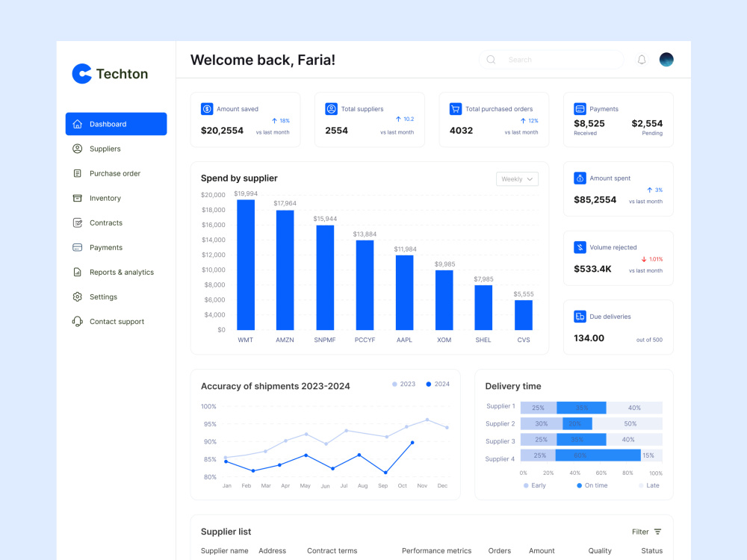Open the Filter for Supplier list
This screenshot has height=560, width=747.
click(x=646, y=532)
